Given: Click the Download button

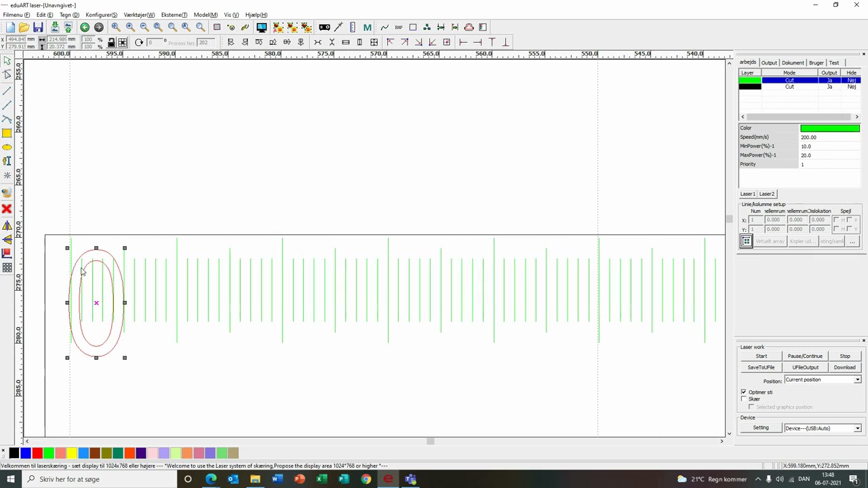Looking at the screenshot, I should (845, 367).
